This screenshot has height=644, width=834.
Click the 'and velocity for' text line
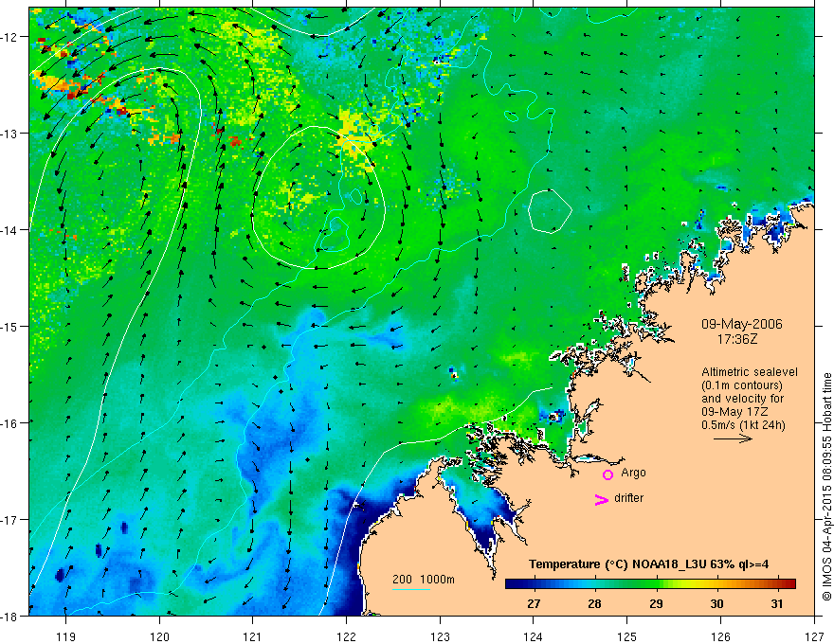(742, 399)
